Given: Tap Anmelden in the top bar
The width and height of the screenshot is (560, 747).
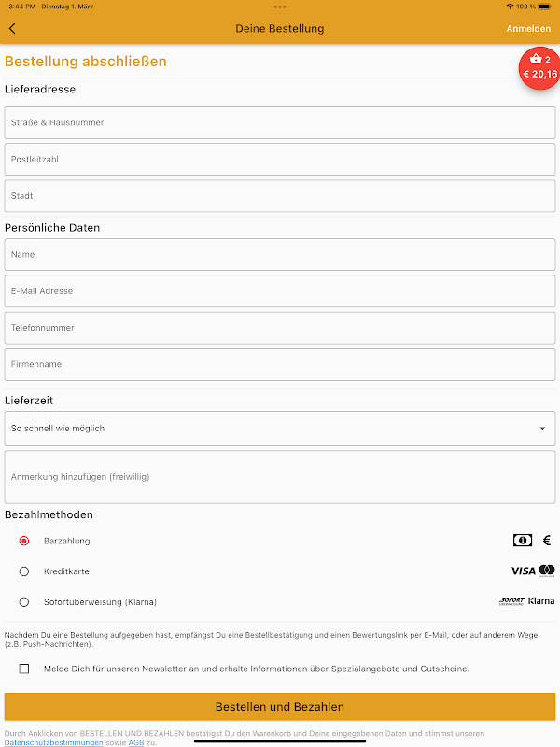Looking at the screenshot, I should 528,29.
